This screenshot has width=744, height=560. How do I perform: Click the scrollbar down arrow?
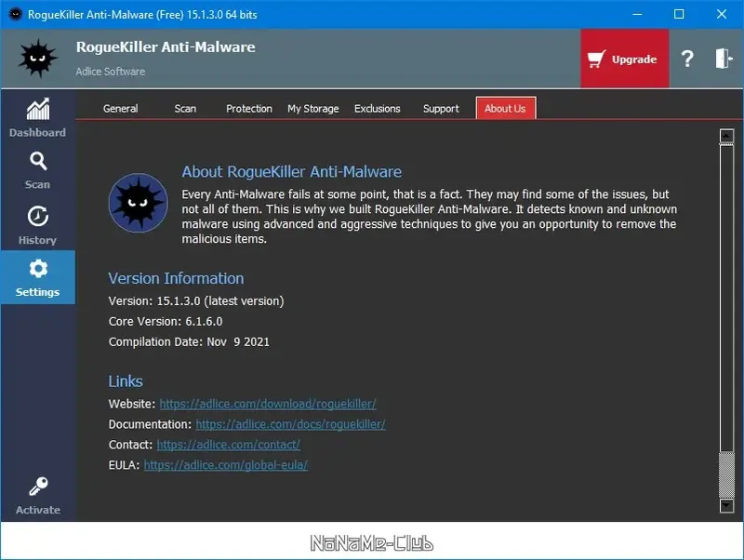(x=726, y=505)
